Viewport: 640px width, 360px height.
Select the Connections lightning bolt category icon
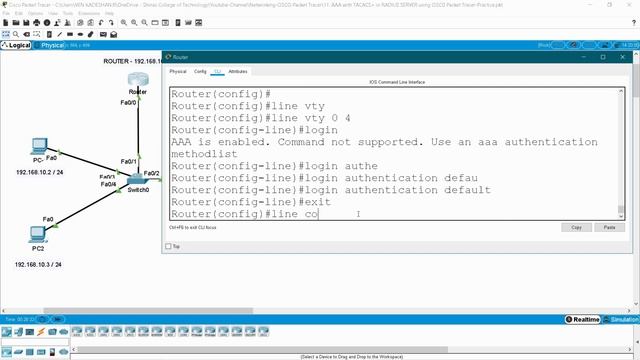[41, 332]
